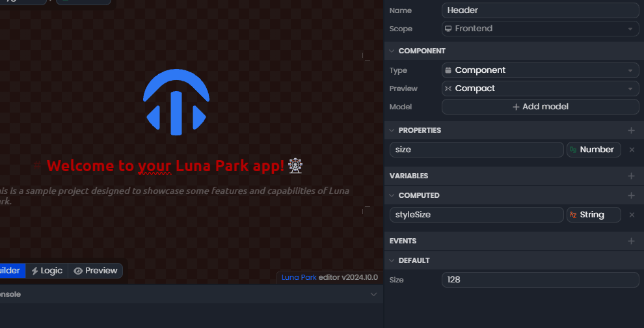The height and width of the screenshot is (328, 644).
Task: Add a new event with plus icon
Action: pos(631,241)
